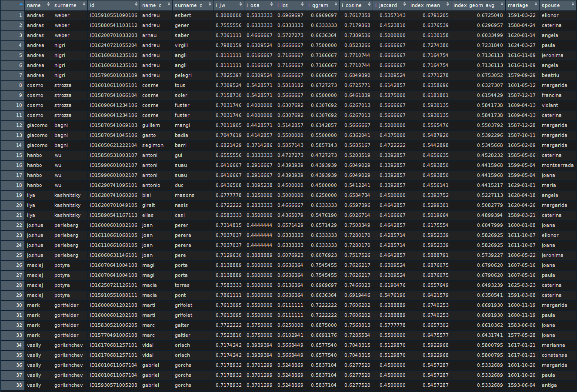Click the spouse cell 'violant'
Screen dimensions: 577x392
click(x=550, y=105)
